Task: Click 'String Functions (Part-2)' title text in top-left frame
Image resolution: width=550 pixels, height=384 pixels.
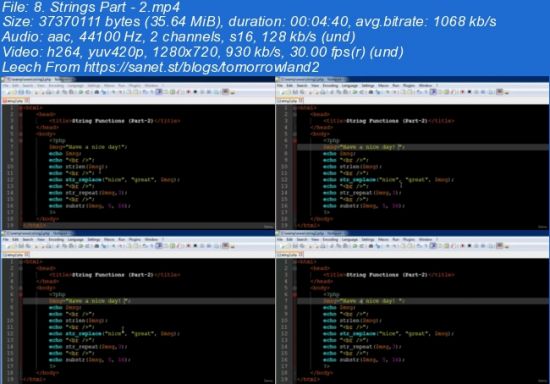Action: [x=113, y=121]
